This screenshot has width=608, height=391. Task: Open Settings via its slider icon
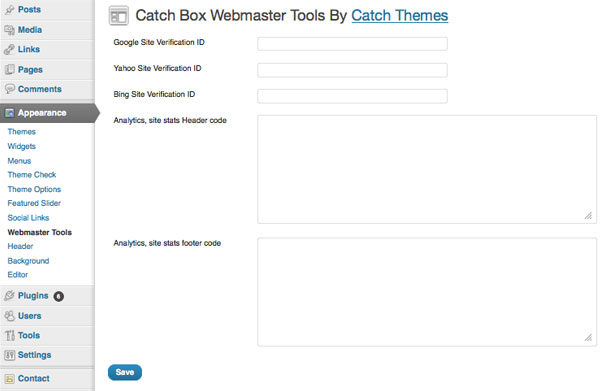[x=9, y=355]
